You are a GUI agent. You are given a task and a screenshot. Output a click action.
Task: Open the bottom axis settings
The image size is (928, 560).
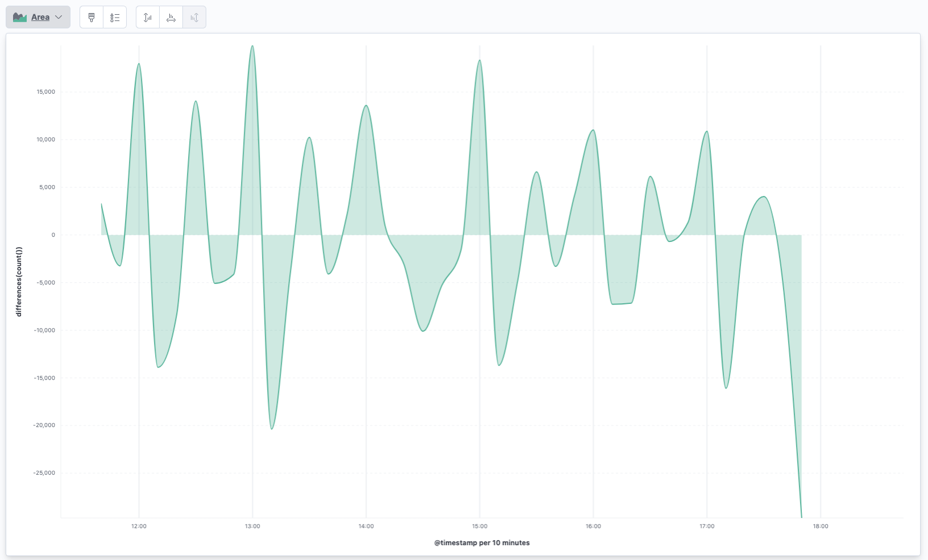[171, 18]
